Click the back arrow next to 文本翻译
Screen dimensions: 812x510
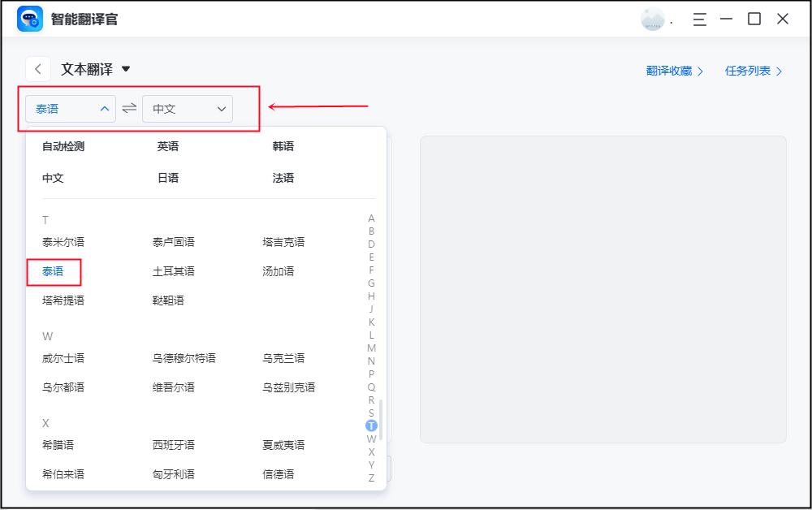click(38, 69)
